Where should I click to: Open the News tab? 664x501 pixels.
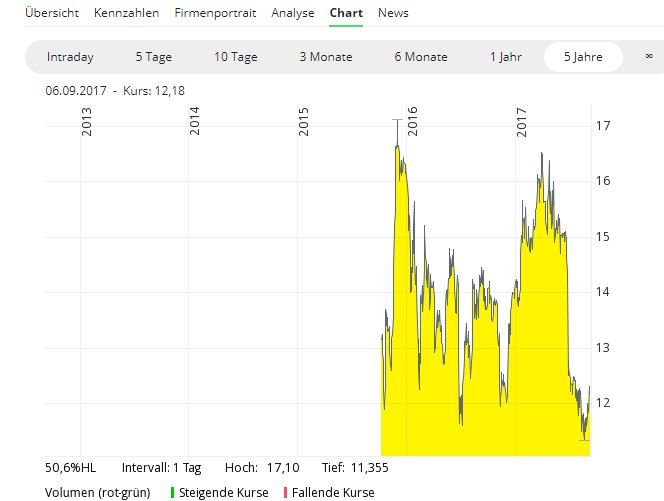393,13
